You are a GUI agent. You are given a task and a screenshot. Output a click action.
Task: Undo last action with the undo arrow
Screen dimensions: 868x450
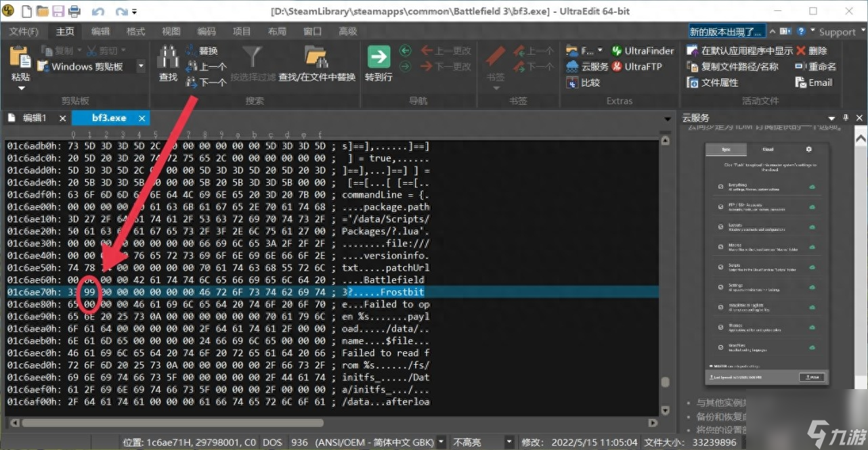pyautogui.click(x=98, y=12)
